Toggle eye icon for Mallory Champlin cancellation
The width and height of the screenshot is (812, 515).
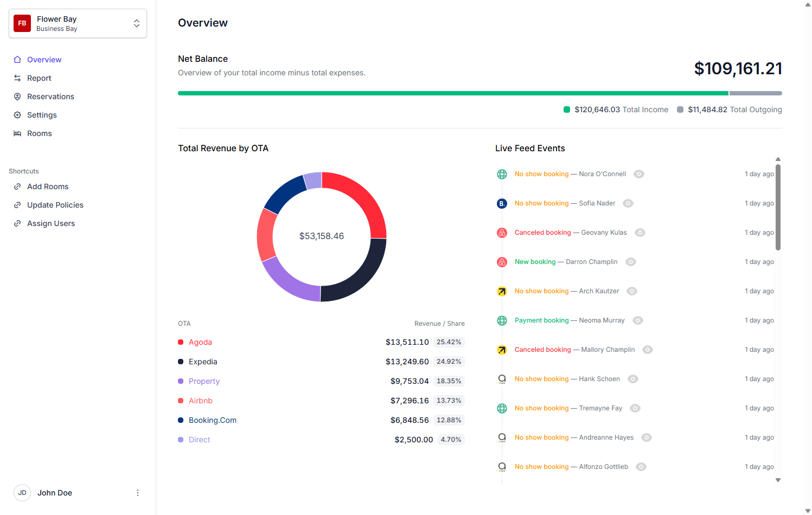648,350
